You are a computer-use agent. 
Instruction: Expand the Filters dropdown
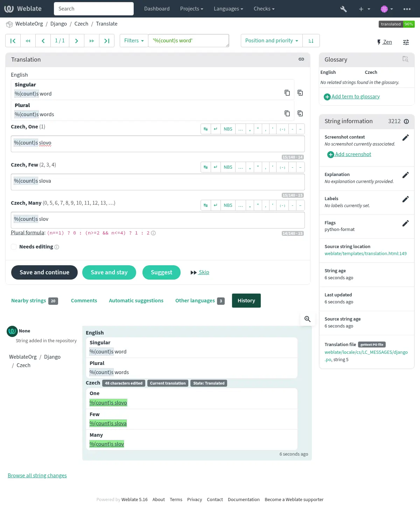134,41
